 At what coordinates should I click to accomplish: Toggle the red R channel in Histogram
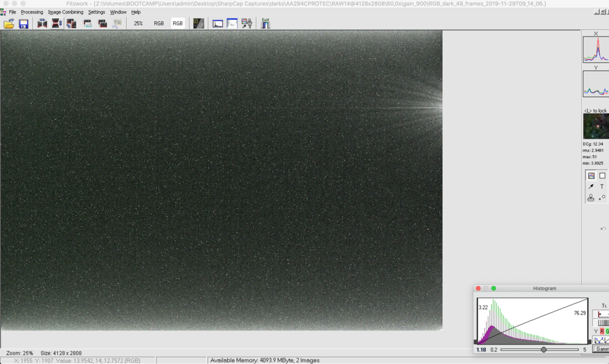[x=602, y=331]
